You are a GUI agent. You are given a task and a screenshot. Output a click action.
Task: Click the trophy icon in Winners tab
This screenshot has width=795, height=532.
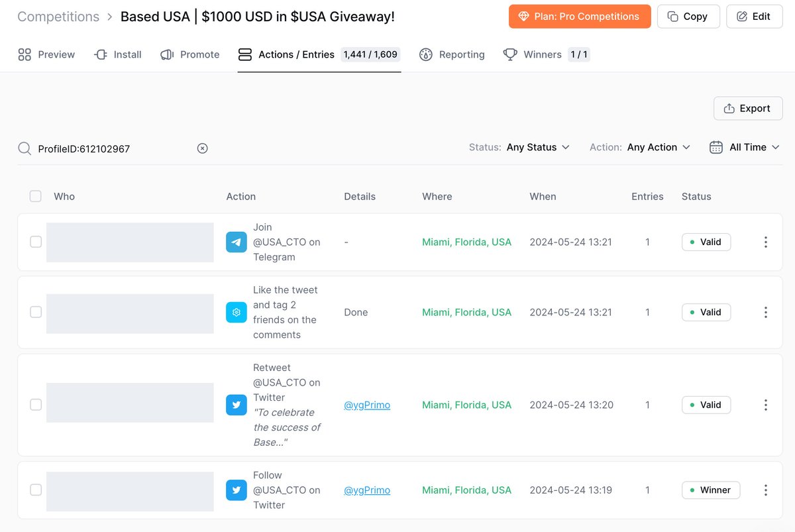click(510, 54)
